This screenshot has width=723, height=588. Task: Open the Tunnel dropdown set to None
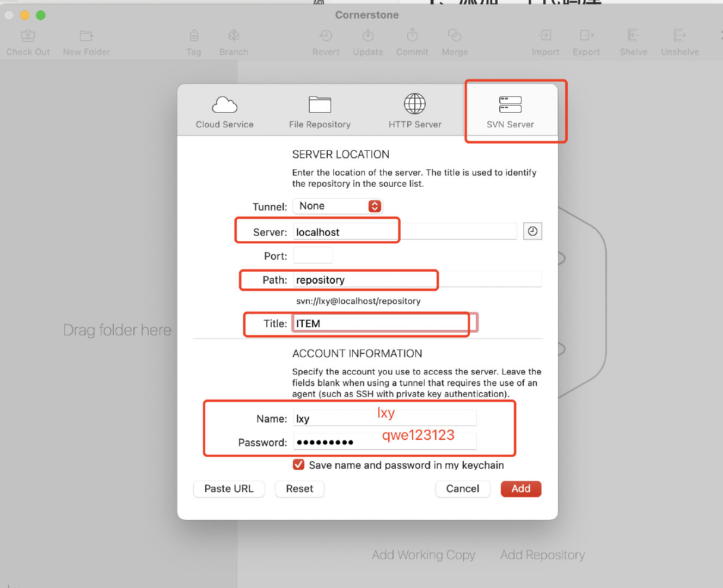338,206
